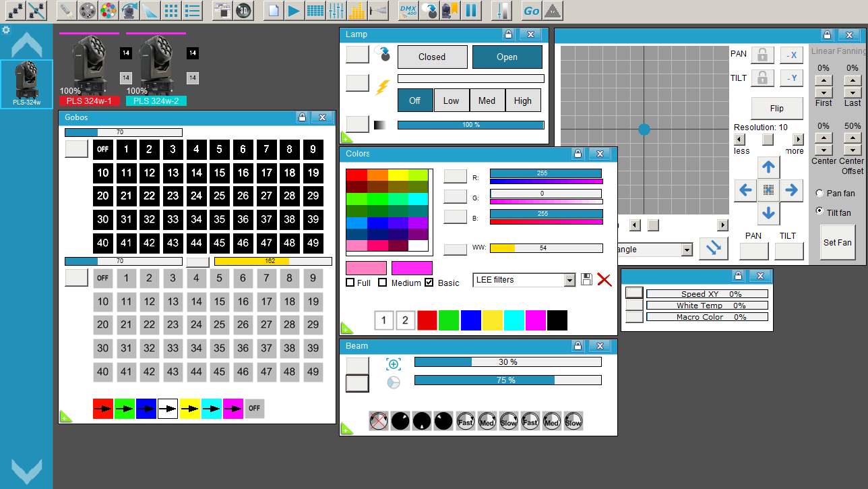The image size is (868, 489).
Task: Expand the Colors panel with green corner plus
Action: click(346, 328)
